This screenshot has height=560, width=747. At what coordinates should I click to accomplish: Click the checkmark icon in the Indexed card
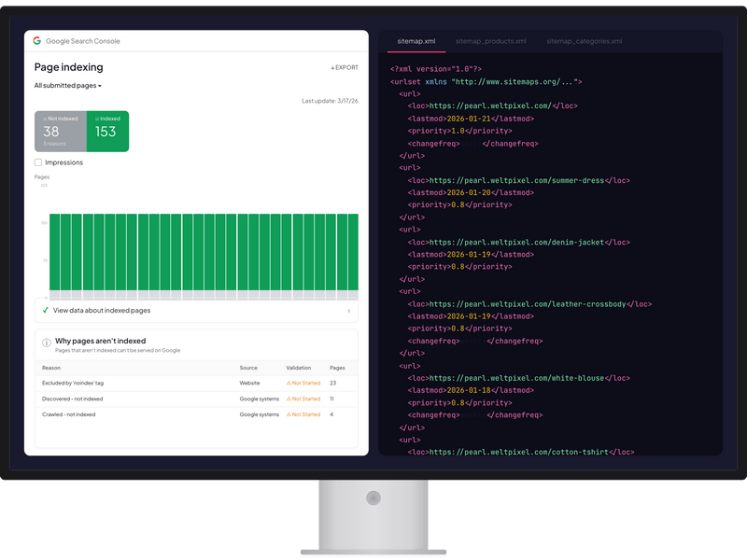tap(98, 117)
